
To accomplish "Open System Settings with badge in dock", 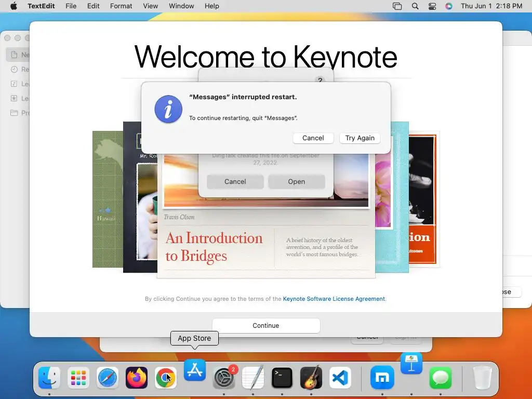I will coord(224,378).
